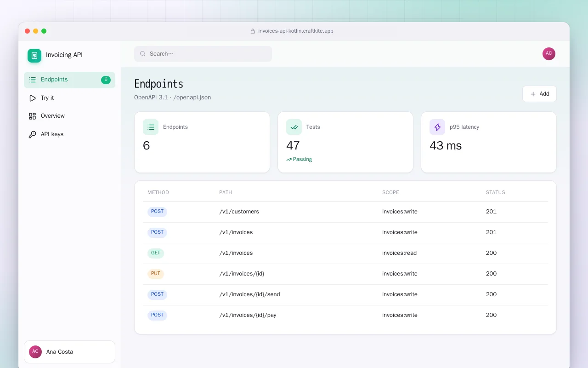Click the browser address bar URL

296,31
